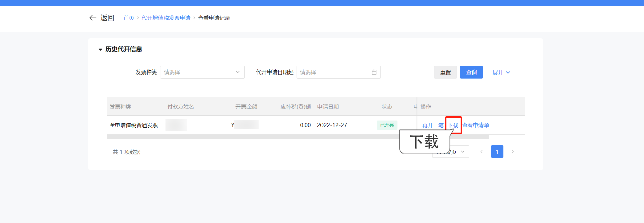Click the 重置 button

coord(445,72)
